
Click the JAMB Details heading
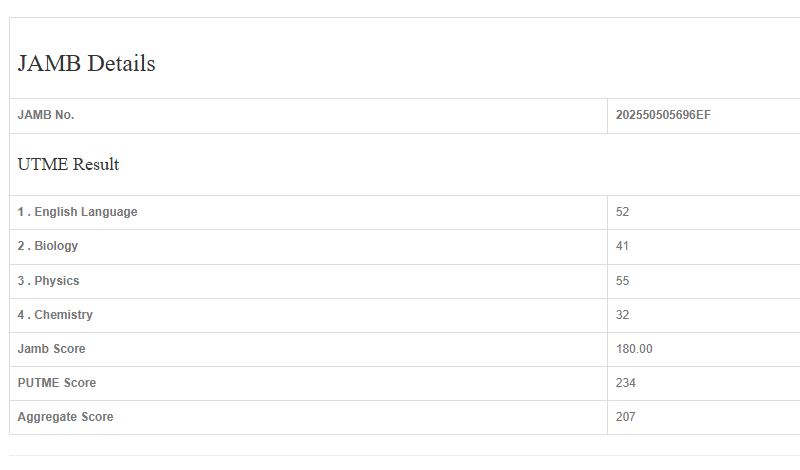point(86,64)
